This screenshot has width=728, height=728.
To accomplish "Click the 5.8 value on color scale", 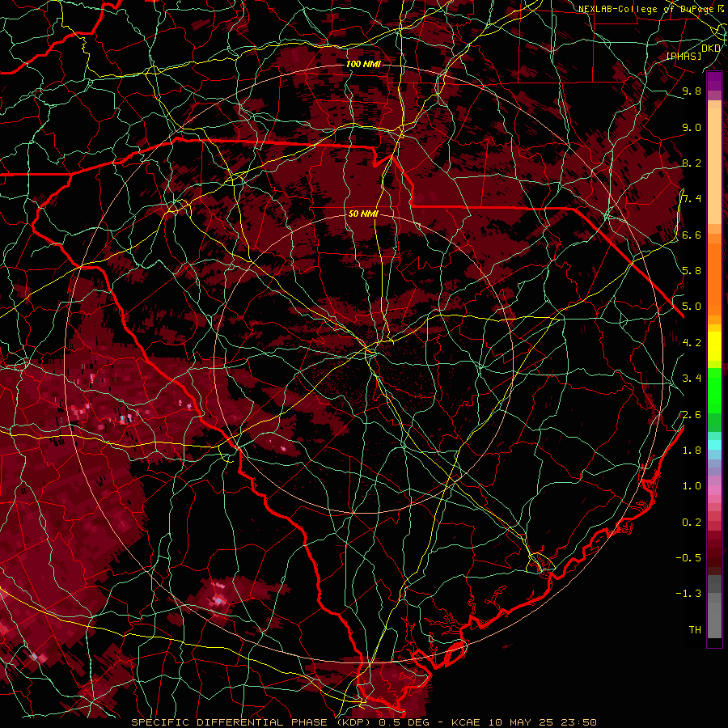I will (692, 271).
